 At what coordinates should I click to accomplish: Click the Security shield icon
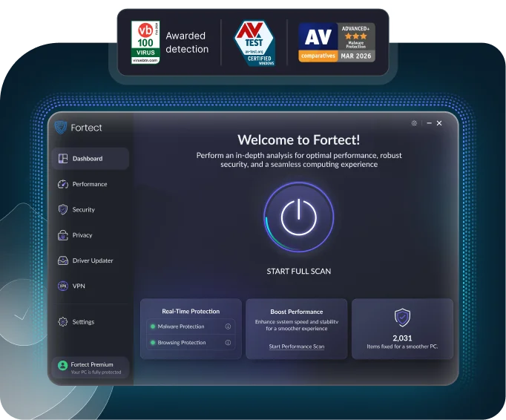(x=63, y=209)
